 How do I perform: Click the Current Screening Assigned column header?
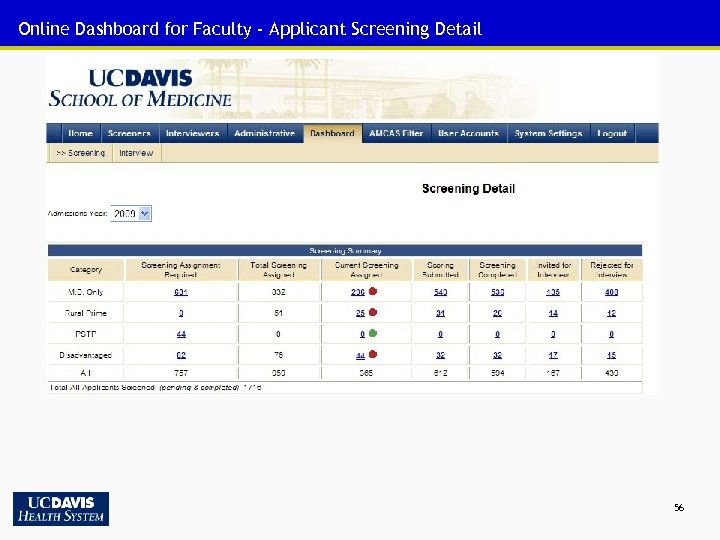click(x=366, y=270)
